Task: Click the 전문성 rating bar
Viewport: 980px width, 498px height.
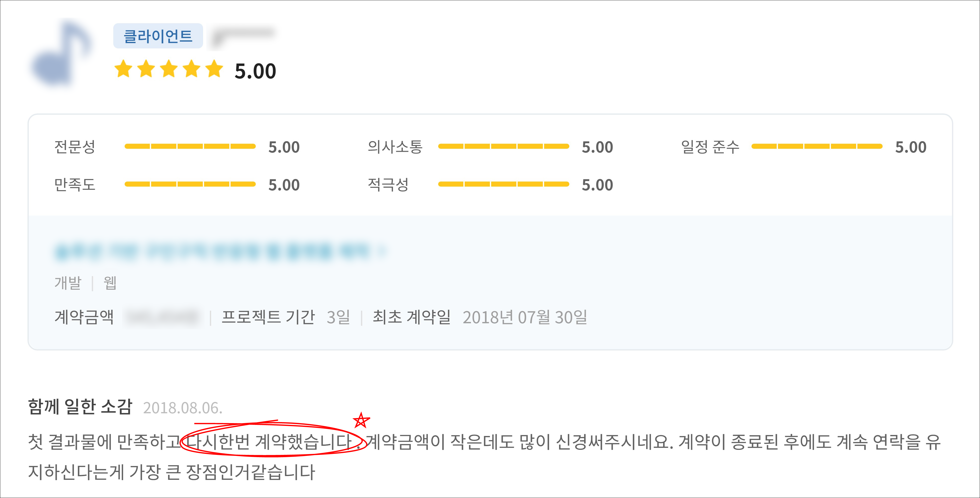Action: pos(190,146)
